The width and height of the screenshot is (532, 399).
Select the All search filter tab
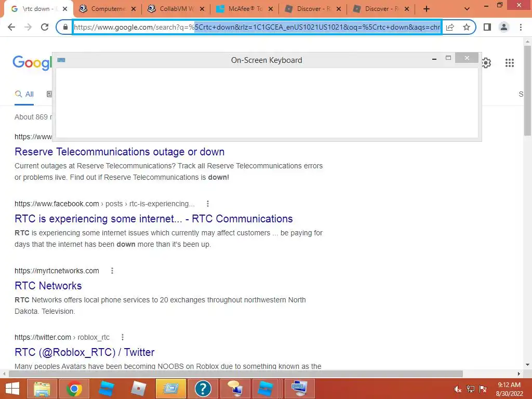point(24,95)
